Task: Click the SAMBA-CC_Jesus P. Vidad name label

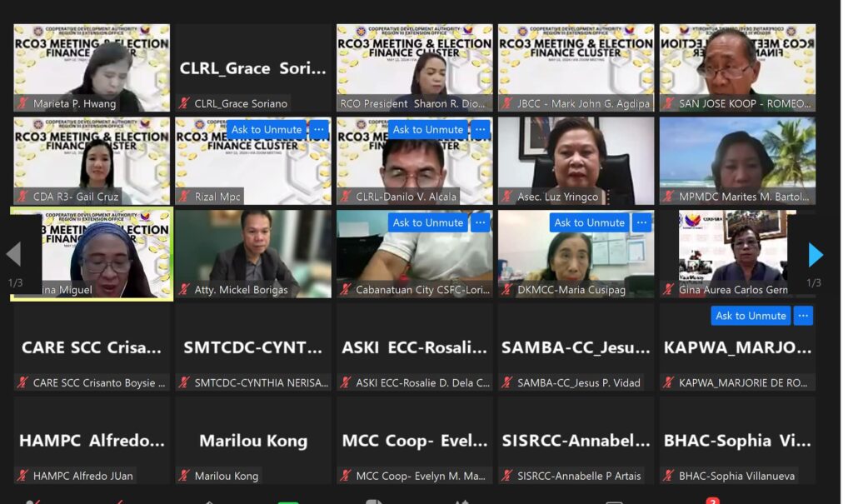Action: click(x=579, y=383)
